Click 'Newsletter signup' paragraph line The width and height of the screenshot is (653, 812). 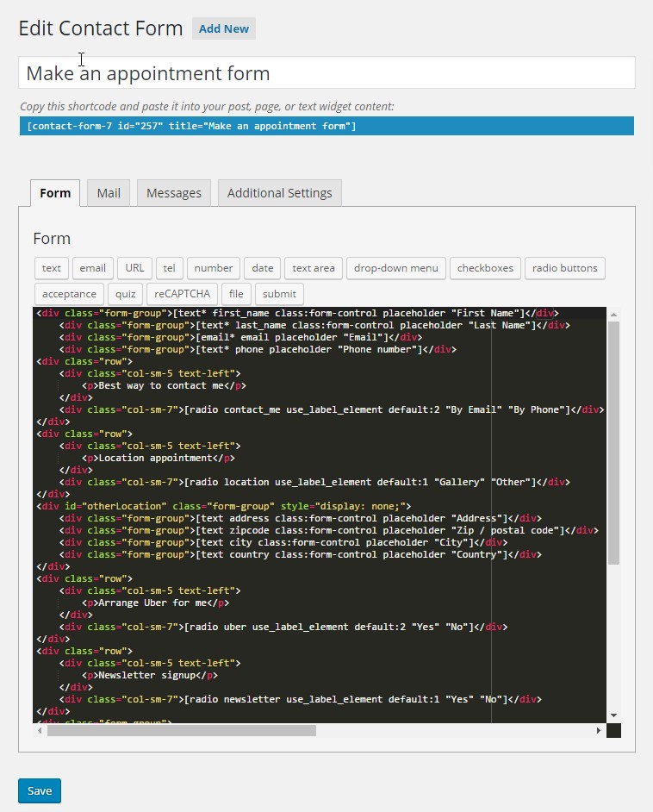(150, 675)
